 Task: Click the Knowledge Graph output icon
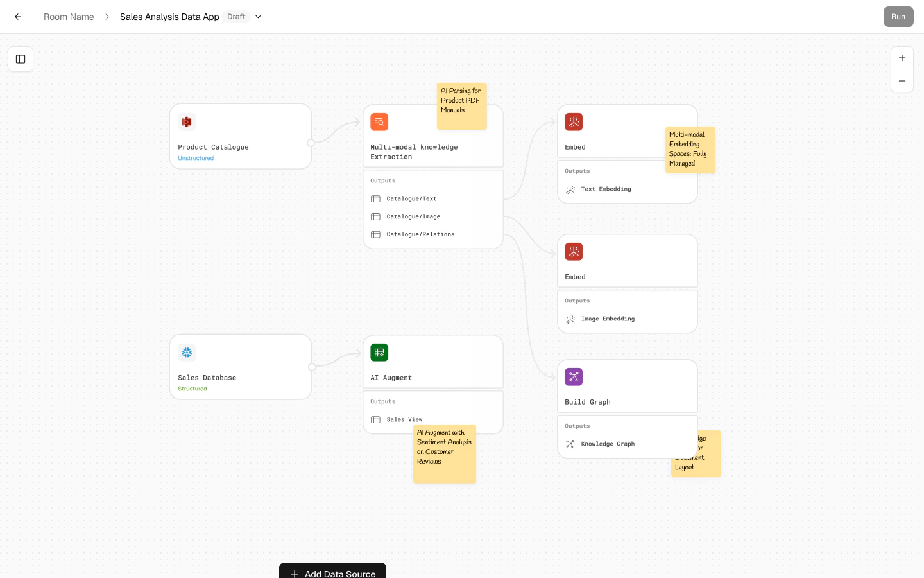point(570,444)
